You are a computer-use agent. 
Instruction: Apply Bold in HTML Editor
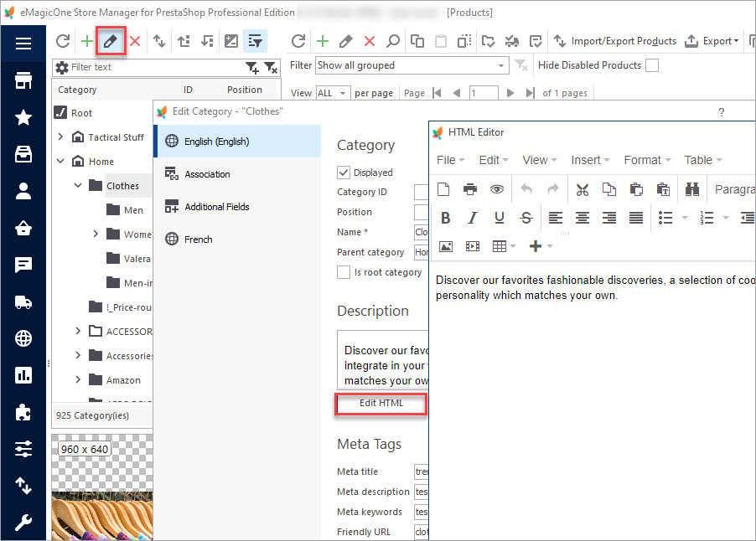pyautogui.click(x=446, y=219)
